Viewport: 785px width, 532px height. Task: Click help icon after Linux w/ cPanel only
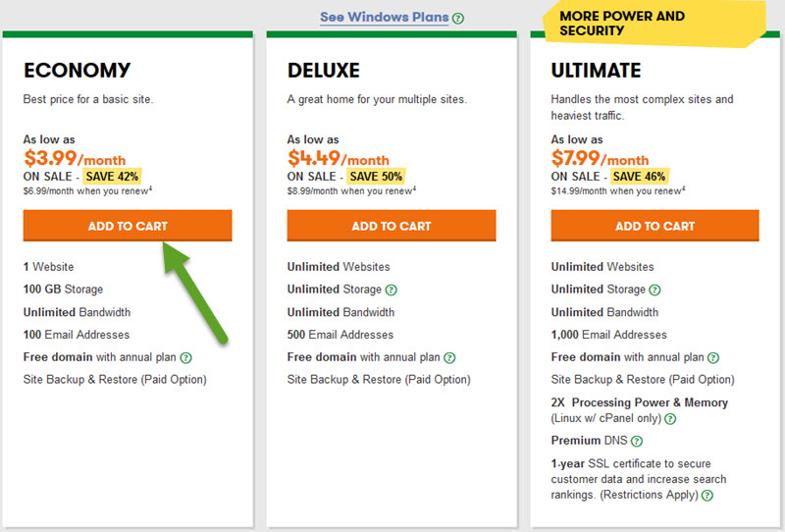click(670, 419)
